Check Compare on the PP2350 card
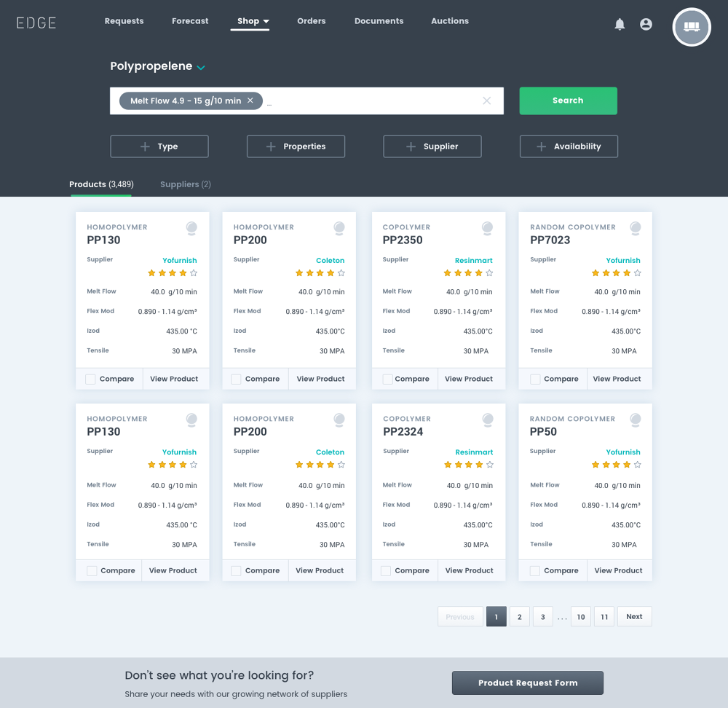The height and width of the screenshot is (708, 728). tap(387, 379)
